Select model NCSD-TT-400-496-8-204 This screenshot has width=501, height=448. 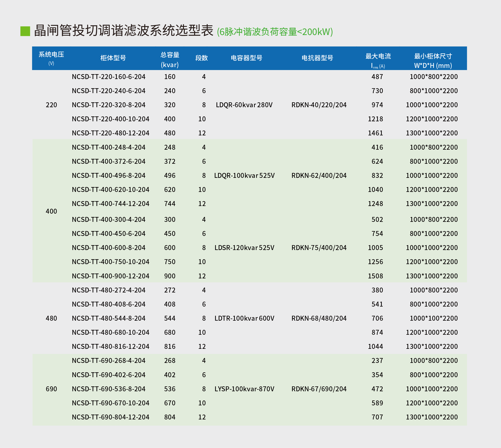coord(109,175)
